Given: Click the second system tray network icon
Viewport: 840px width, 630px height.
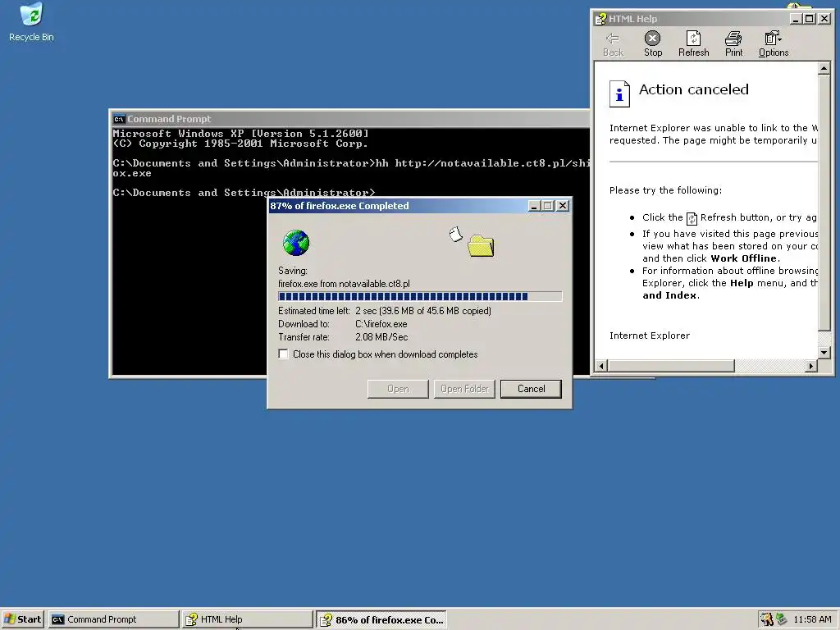Looking at the screenshot, I should (781, 619).
